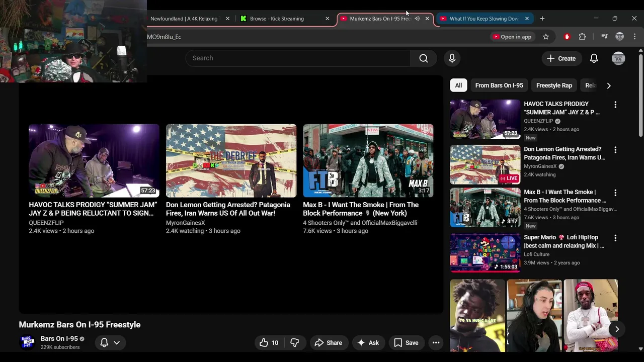Click the search magnifier button
This screenshot has width=644, height=362.
424,58
